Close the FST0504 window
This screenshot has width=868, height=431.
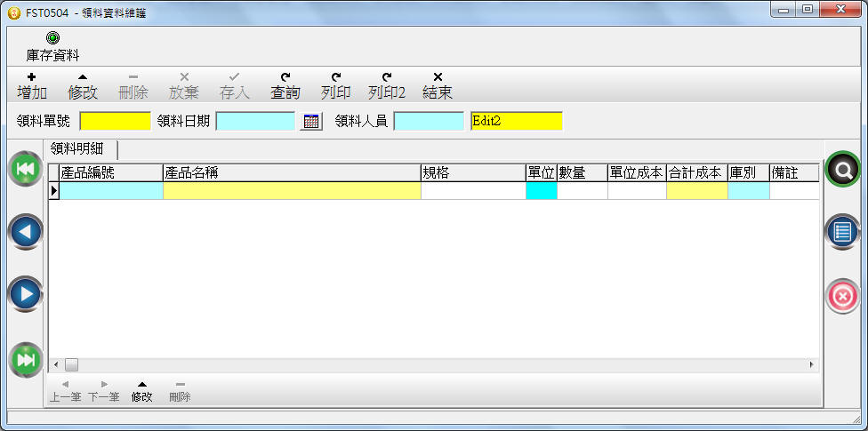840,10
